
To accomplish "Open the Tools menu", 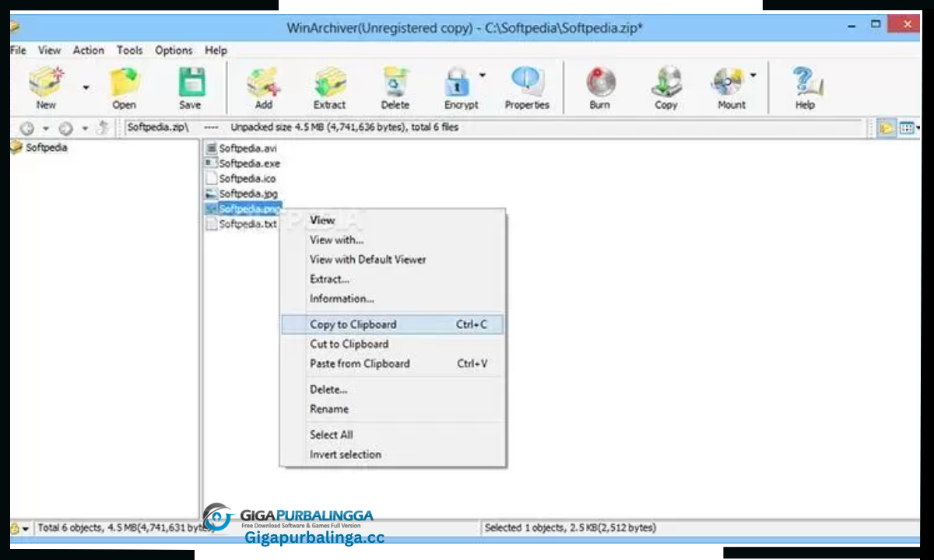I will (x=129, y=50).
